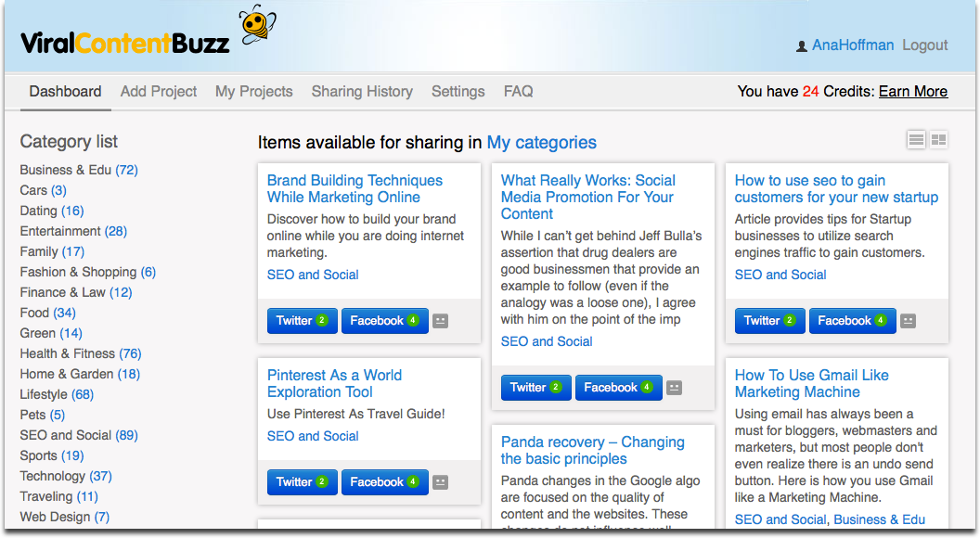Open the FAQ tab
This screenshot has height=538, width=980.
point(518,91)
